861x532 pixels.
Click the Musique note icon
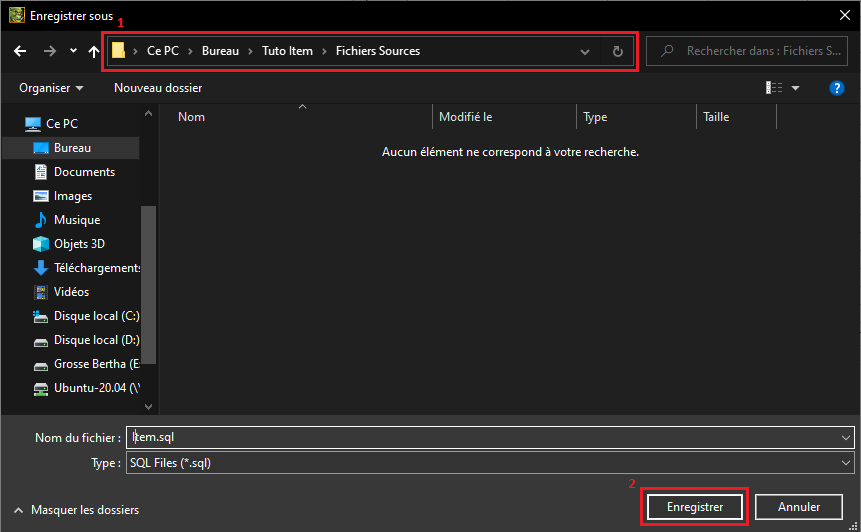[41, 220]
